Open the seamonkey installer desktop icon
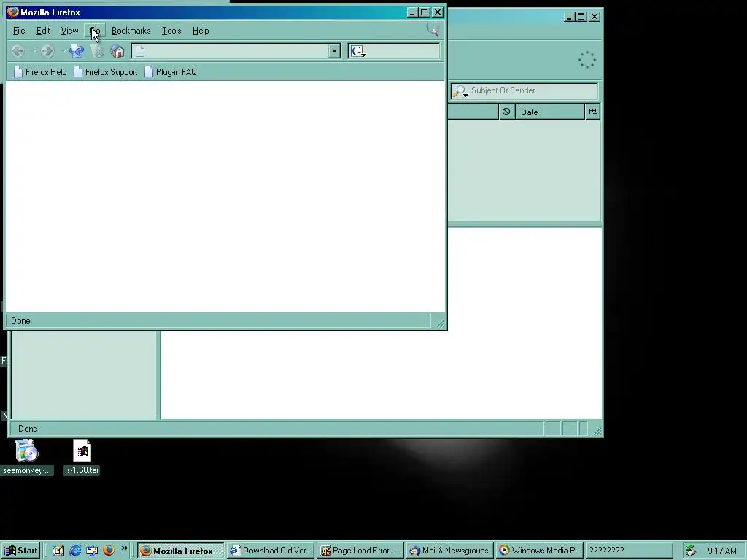This screenshot has width=747, height=560. [27, 458]
